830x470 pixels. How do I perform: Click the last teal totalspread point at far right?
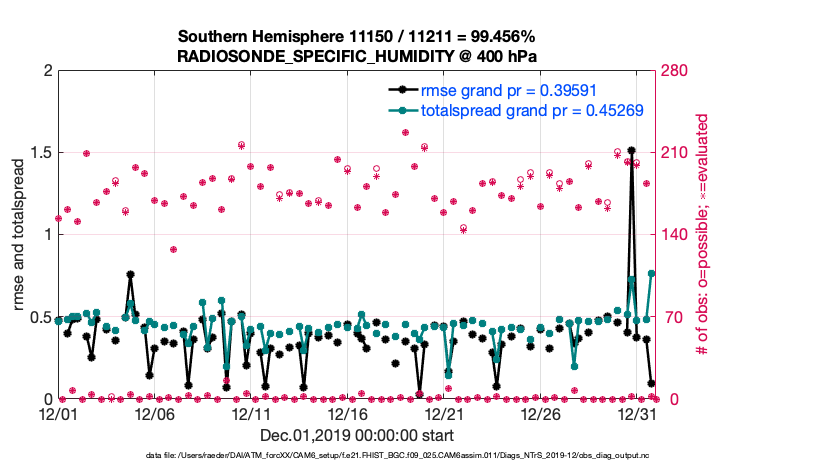click(x=652, y=273)
